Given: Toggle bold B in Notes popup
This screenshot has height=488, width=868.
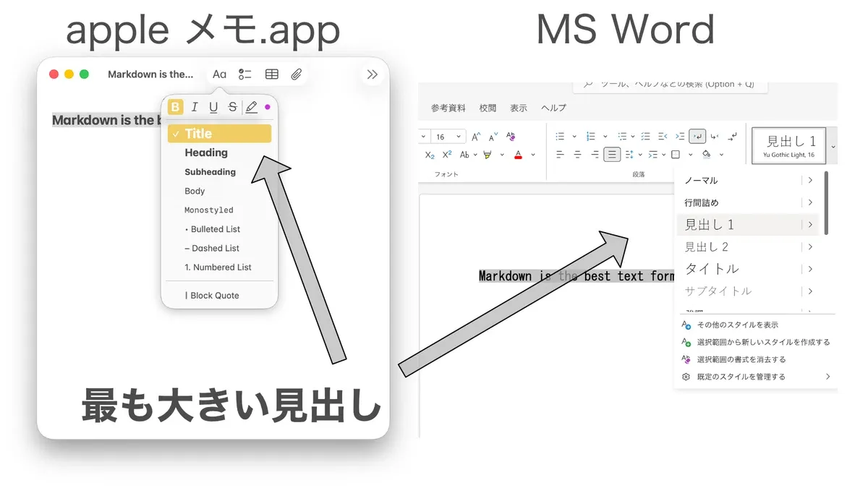Looking at the screenshot, I should 175,108.
